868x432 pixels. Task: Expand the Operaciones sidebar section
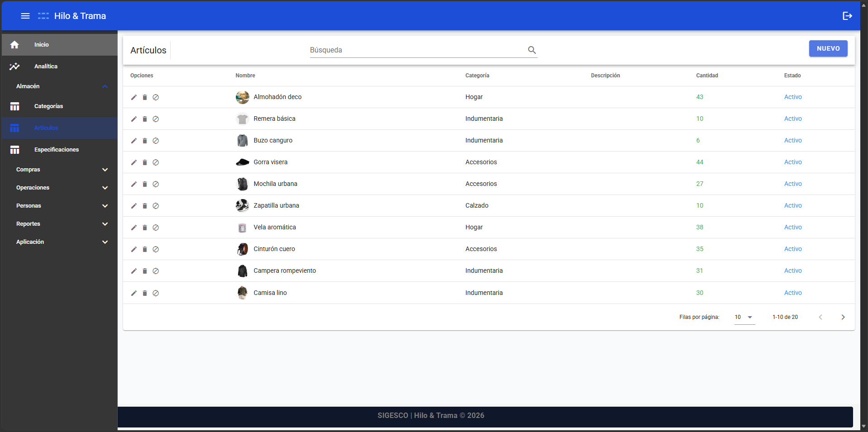pos(59,188)
